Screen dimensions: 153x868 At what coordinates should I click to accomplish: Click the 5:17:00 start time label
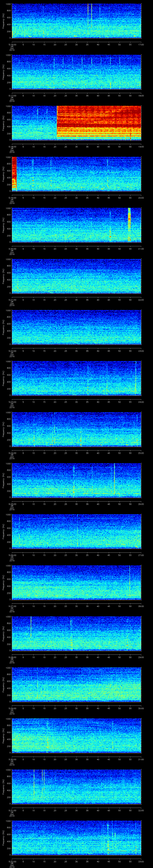(x=12, y=96)
